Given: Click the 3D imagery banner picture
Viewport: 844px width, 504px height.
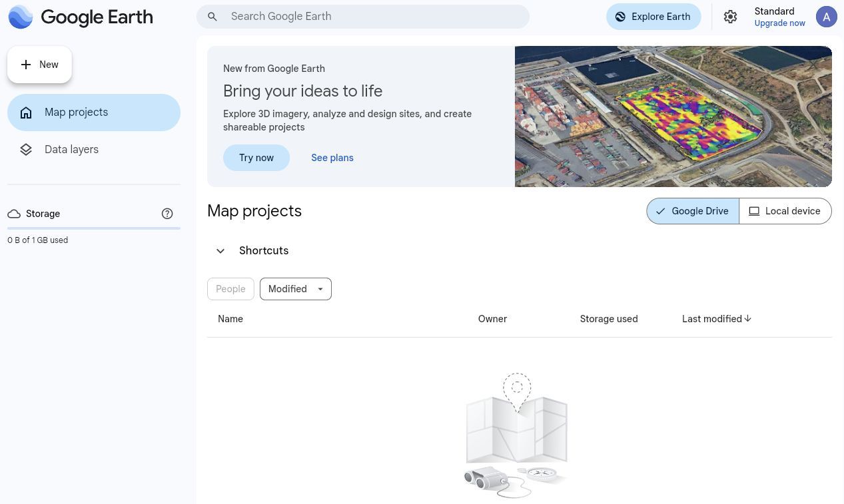Looking at the screenshot, I should pos(673,117).
